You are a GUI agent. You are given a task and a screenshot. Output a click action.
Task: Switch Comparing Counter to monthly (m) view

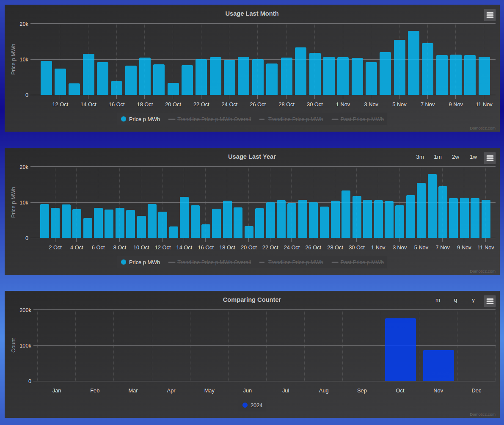click(x=438, y=300)
